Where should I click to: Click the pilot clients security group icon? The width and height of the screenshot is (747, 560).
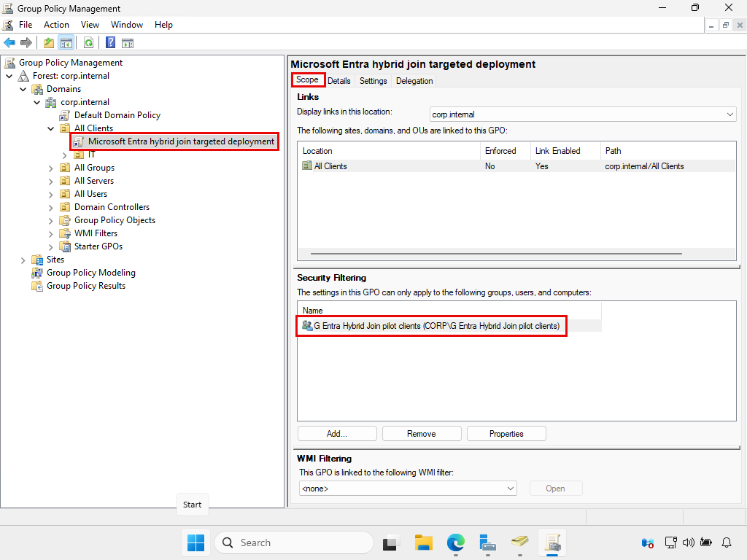pos(307,326)
